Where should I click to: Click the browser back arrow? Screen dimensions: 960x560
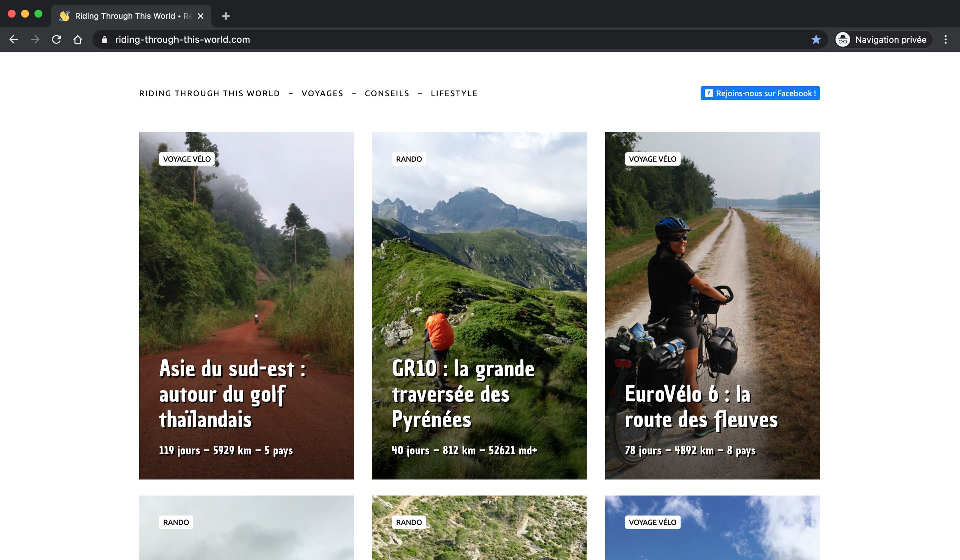(14, 40)
